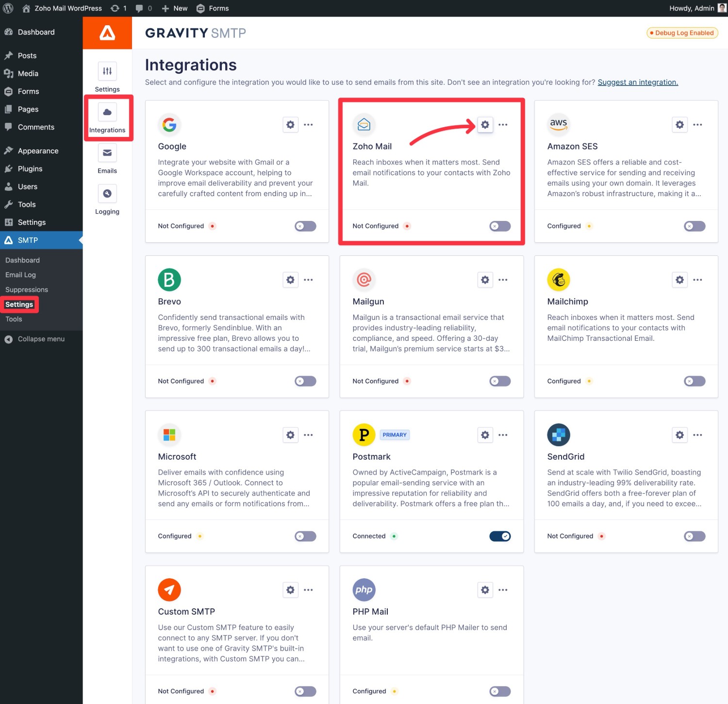The height and width of the screenshot is (704, 728).
Task: Open Mailgun more options menu
Action: pos(503,280)
